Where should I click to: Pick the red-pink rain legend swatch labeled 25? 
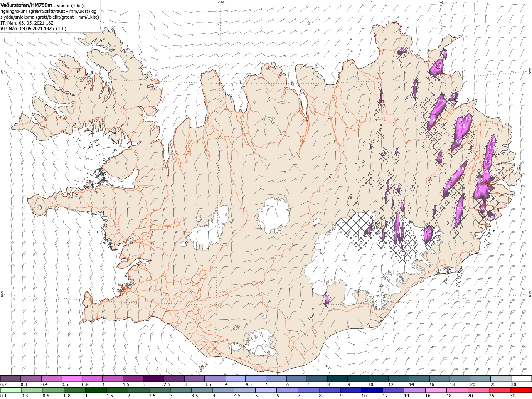500,390
